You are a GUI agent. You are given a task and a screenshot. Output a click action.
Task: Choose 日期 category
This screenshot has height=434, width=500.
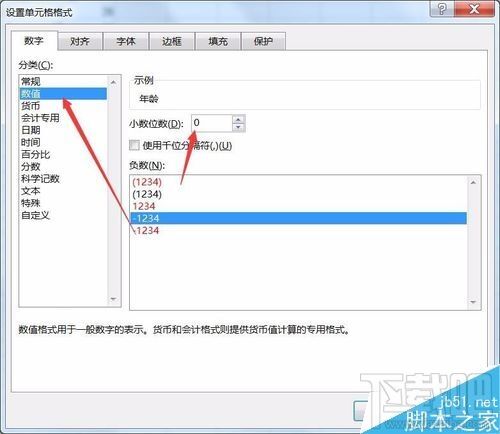pyautogui.click(x=63, y=130)
